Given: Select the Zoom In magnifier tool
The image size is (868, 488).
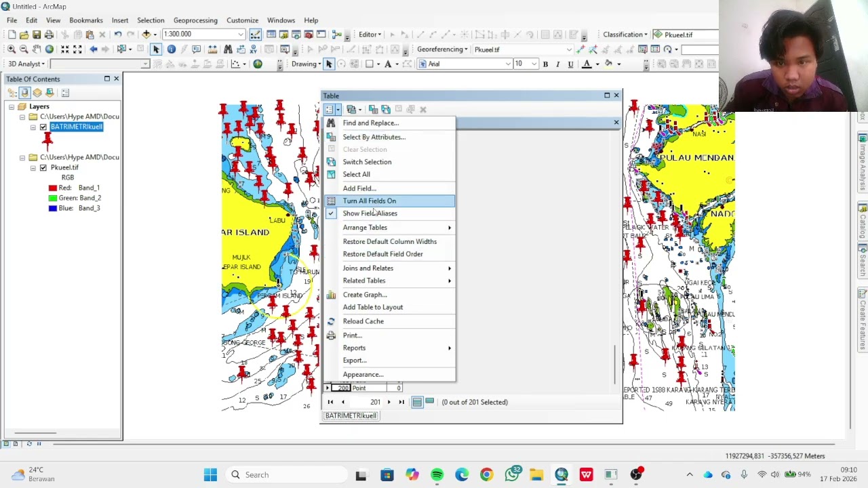Looking at the screenshot, I should 12,49.
